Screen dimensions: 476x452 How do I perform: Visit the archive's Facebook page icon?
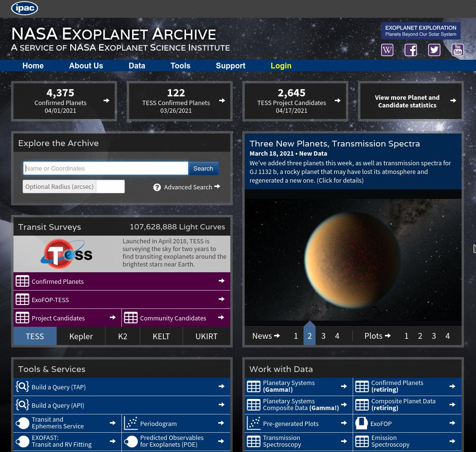click(410, 50)
